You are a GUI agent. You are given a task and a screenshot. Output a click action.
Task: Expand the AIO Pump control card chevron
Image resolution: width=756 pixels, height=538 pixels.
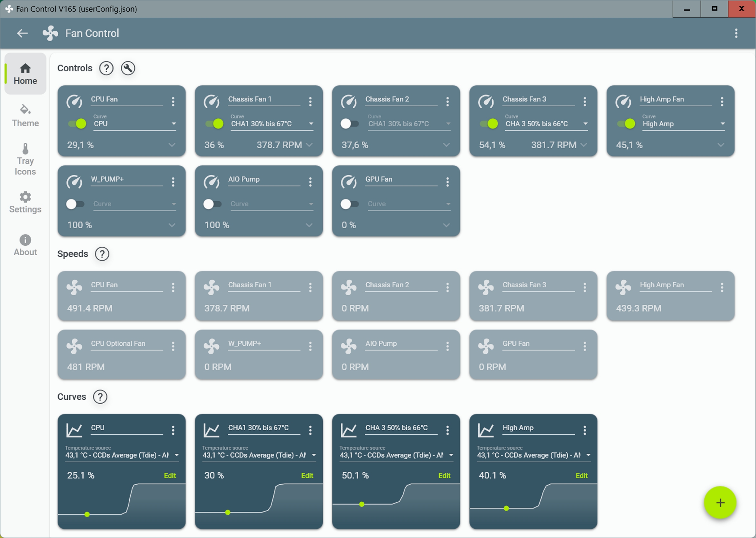point(309,225)
